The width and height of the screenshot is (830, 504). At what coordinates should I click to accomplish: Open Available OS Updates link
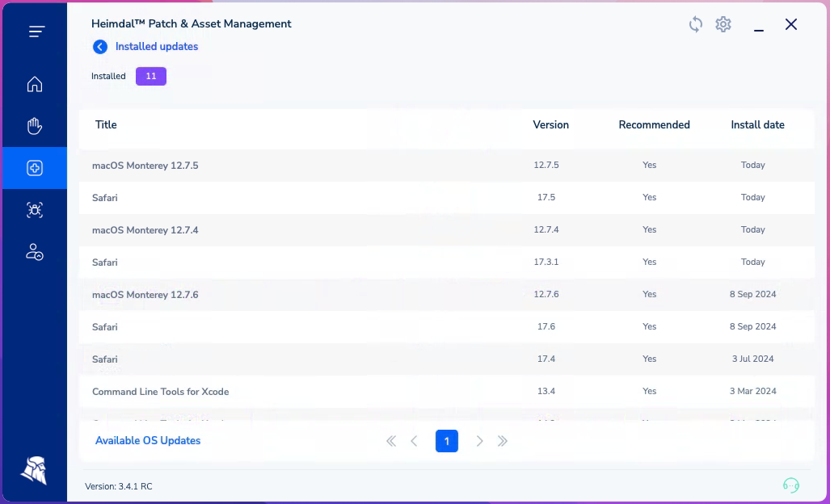click(x=148, y=440)
